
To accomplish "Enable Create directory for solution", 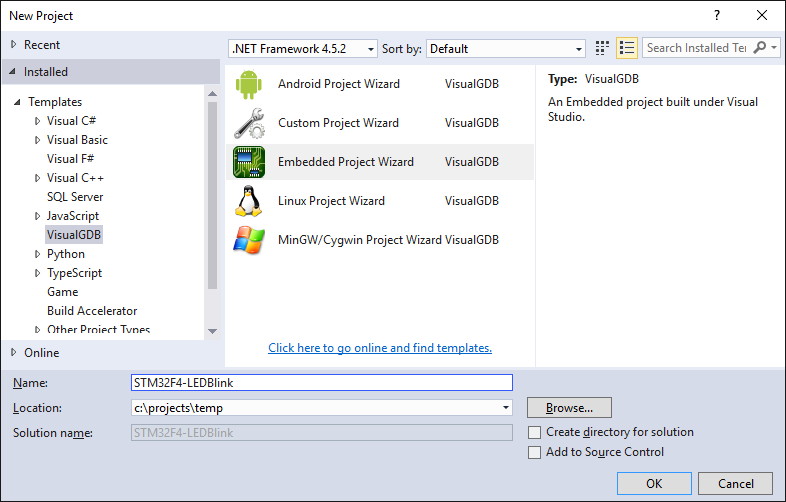I will tap(536, 432).
